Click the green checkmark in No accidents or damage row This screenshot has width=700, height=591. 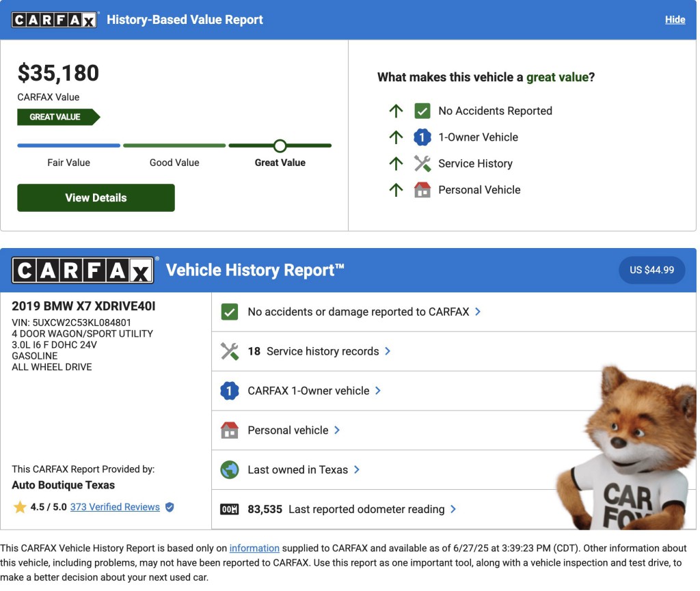click(x=230, y=312)
